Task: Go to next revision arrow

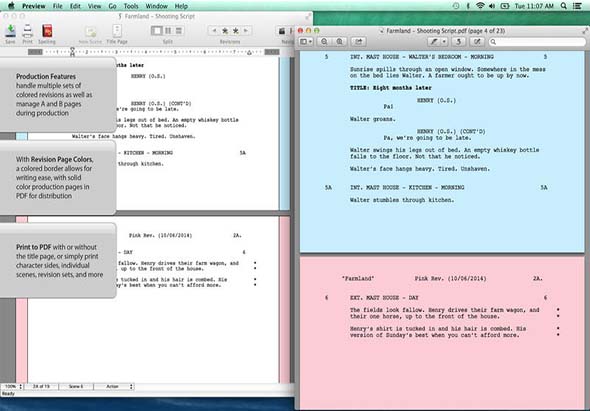Action: (246, 30)
